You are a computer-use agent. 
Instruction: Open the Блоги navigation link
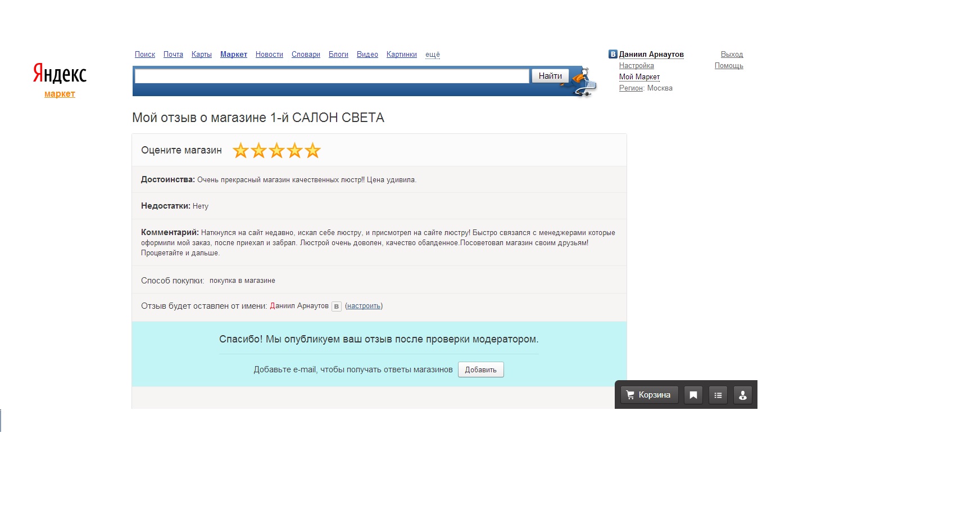338,55
